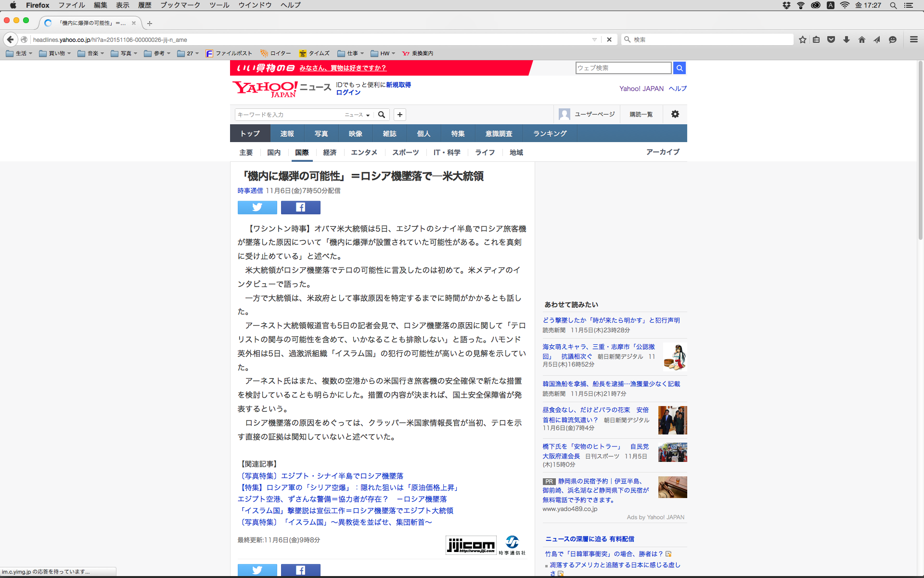Screen dimensions: 924x578
Task: Open the ブックマーク menu in menu bar
Action: tap(180, 5)
